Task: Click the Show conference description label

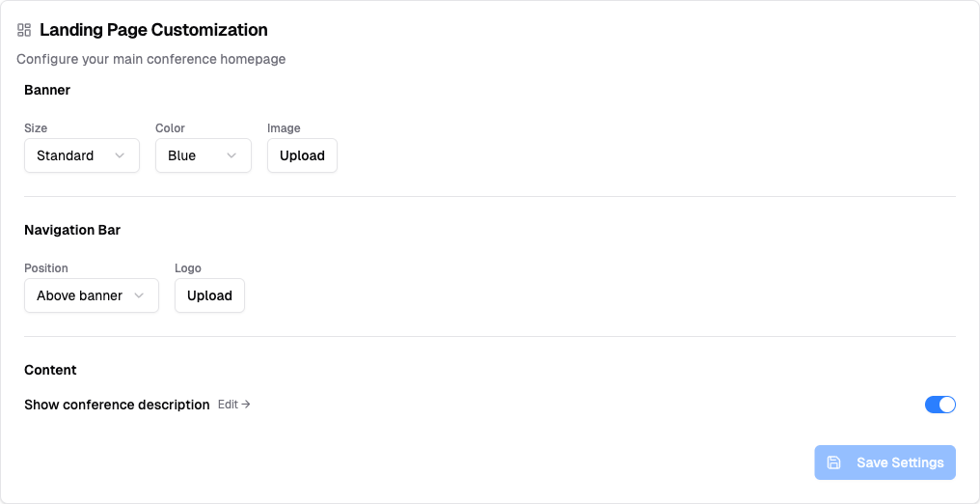Action: (117, 405)
